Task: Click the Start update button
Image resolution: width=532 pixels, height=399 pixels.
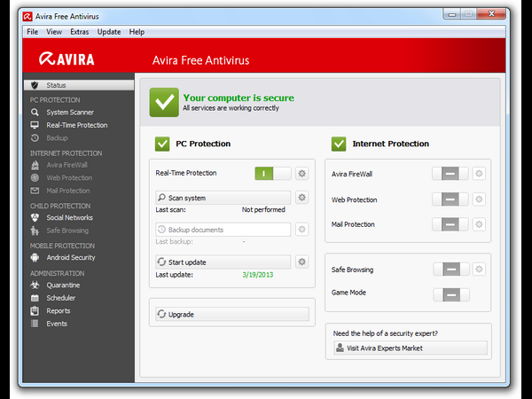Action: [x=223, y=262]
